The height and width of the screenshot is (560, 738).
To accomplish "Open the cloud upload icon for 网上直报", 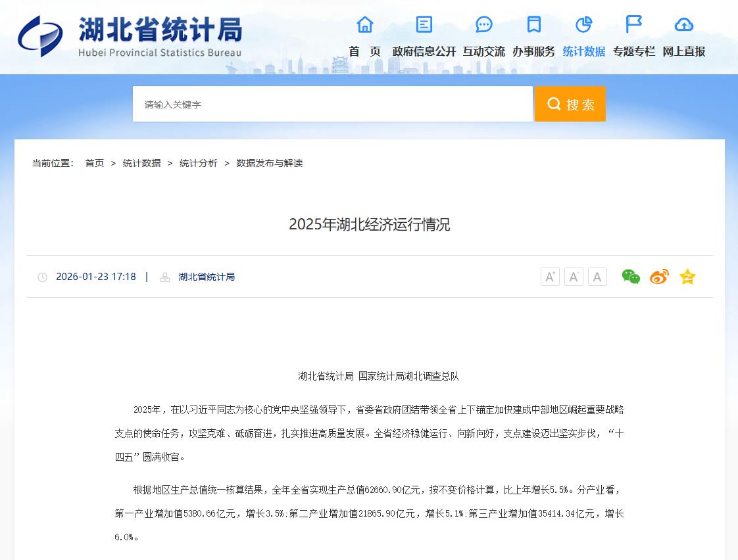I will click(x=683, y=25).
